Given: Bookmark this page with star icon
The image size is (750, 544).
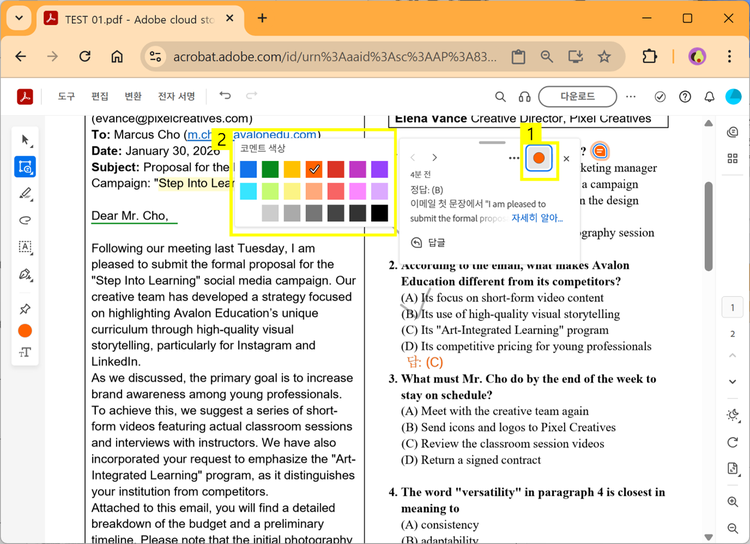Looking at the screenshot, I should pos(604,57).
